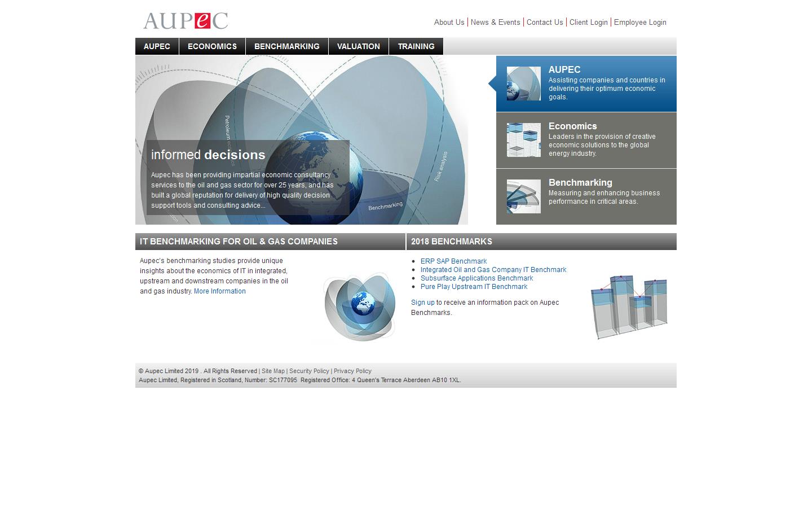Open the Privacy Policy page
The image size is (812, 508).
[352, 371]
